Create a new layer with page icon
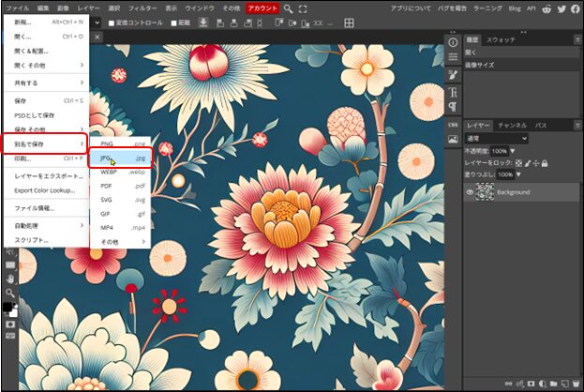 565,384
